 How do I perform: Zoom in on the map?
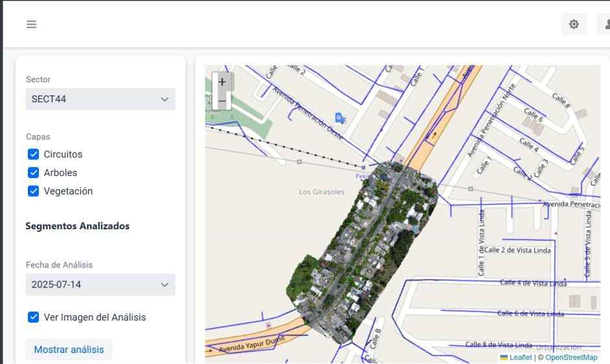(222, 82)
